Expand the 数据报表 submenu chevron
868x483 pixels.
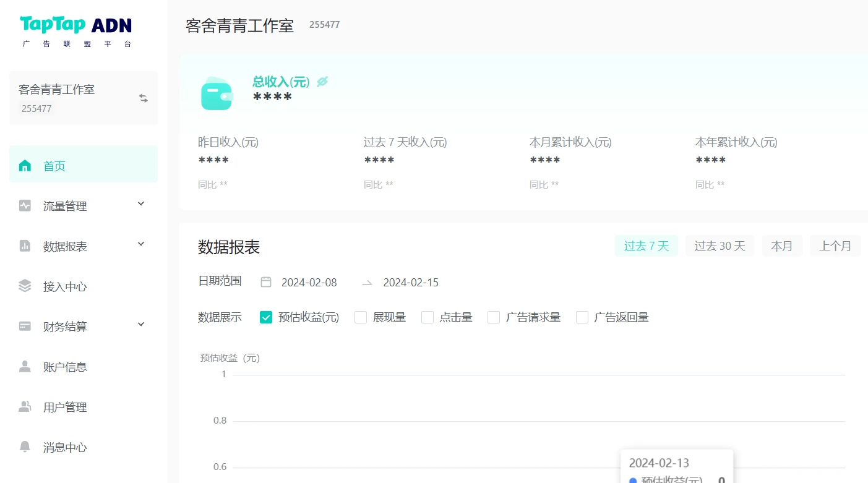coord(140,244)
